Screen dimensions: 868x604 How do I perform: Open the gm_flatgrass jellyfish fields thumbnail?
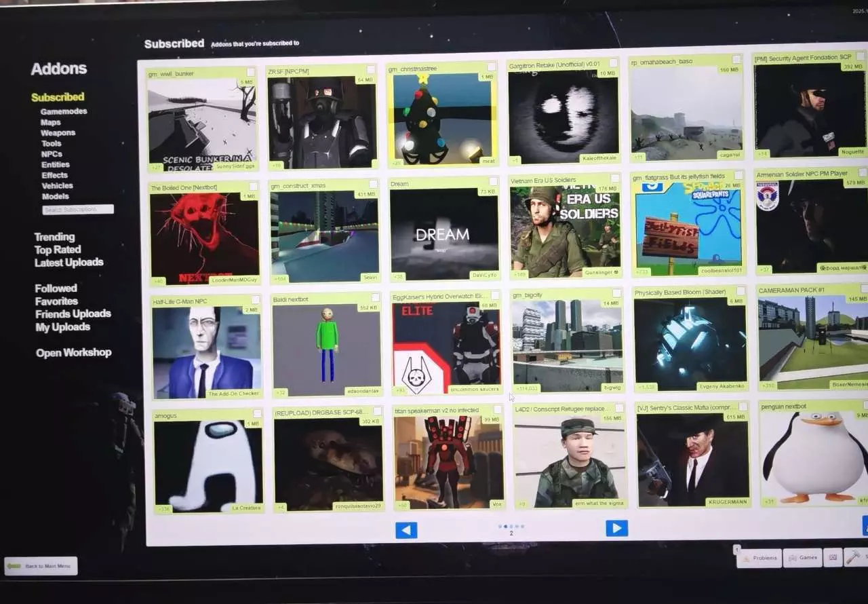click(687, 227)
